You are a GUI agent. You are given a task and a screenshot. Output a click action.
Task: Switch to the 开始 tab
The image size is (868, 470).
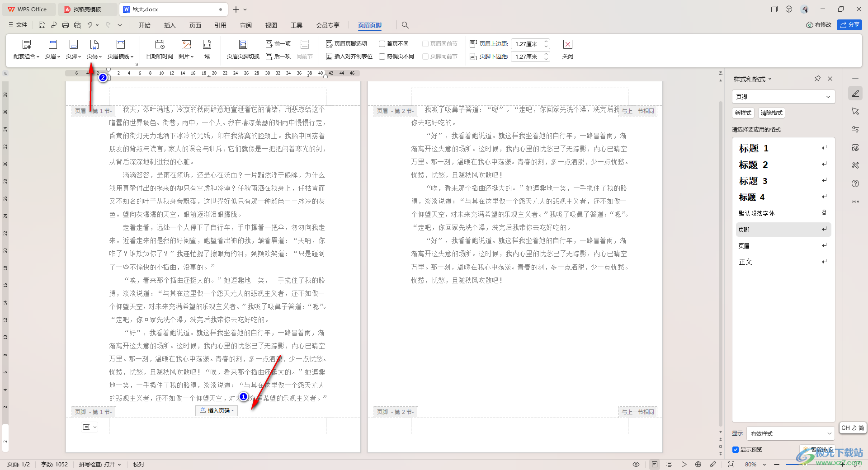click(145, 25)
